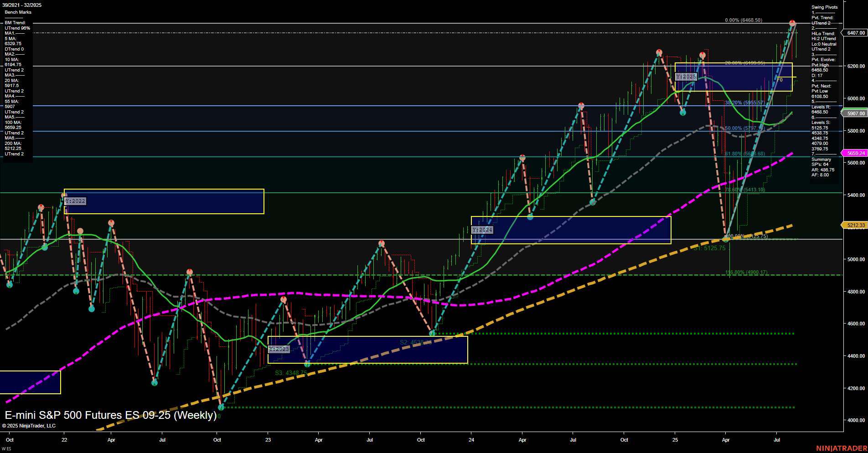Click the 6407.00 current price marker
The width and height of the screenshot is (868, 453).
point(855,33)
